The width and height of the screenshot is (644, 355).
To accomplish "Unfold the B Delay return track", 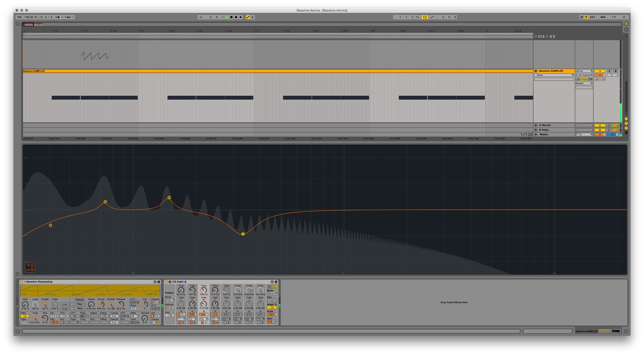I will (x=536, y=130).
